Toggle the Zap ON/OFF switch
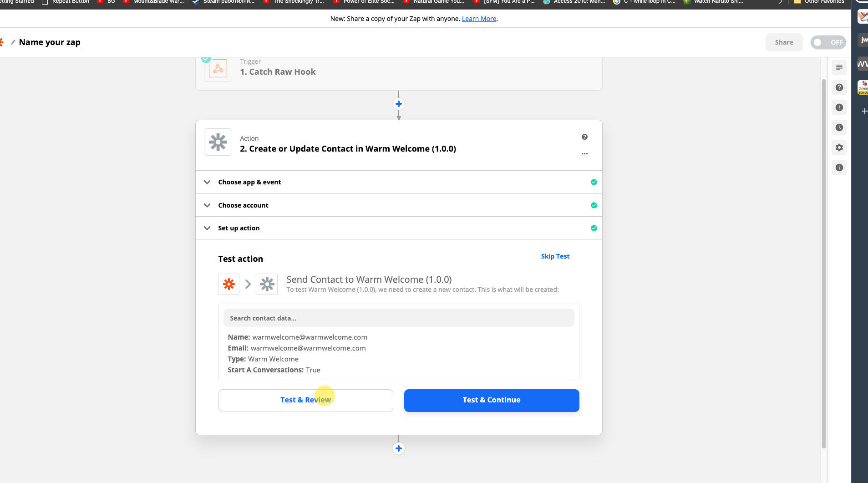Image resolution: width=868 pixels, height=483 pixels. click(x=828, y=42)
